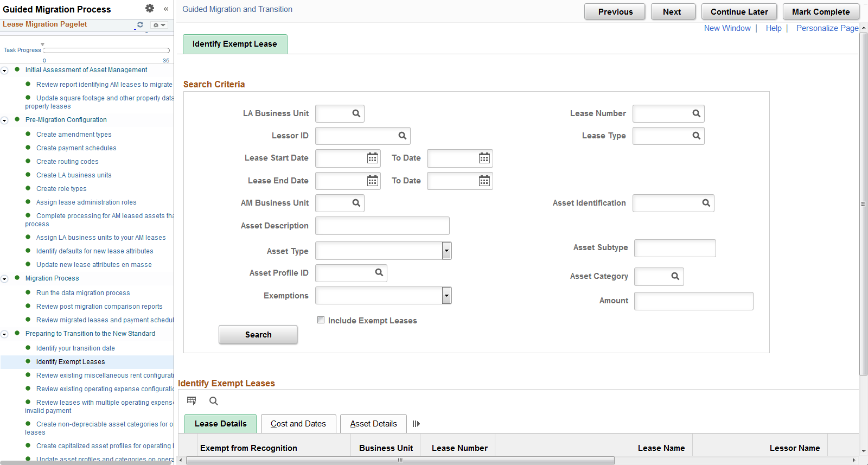Open Lease Start Date calendar picker
Screen dimensions: 868x465
tap(373, 158)
